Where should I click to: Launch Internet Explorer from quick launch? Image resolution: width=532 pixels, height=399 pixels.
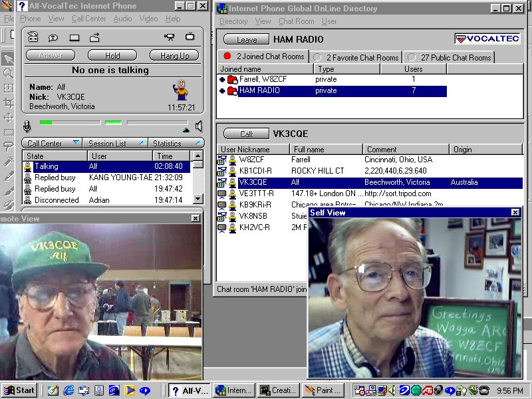69,390
